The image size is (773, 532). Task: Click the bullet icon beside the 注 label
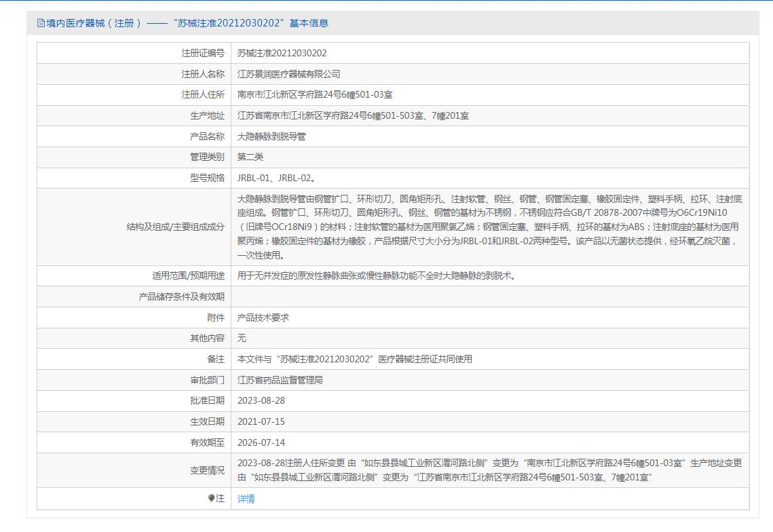pyautogui.click(x=211, y=499)
